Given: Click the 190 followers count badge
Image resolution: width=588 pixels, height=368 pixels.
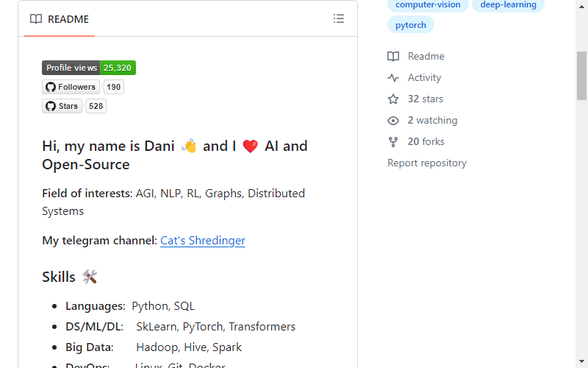Looking at the screenshot, I should 113,87.
